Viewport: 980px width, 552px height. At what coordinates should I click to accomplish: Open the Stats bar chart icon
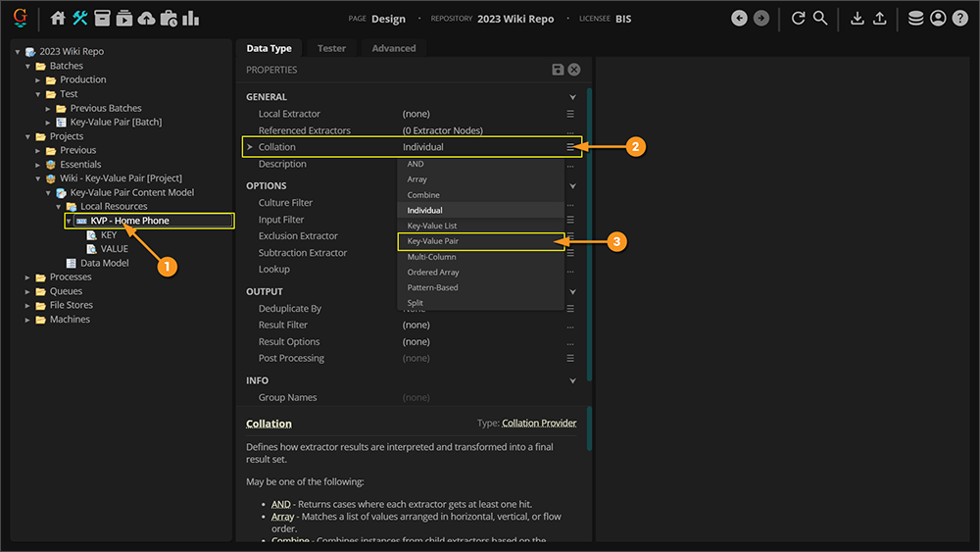[190, 18]
